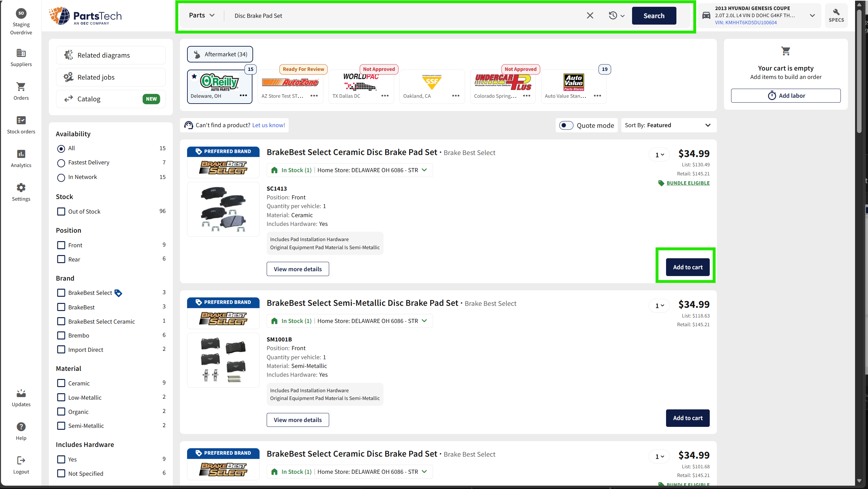Open SSF Oakland supplier options menu
The width and height of the screenshot is (868, 489).
pos(456,96)
